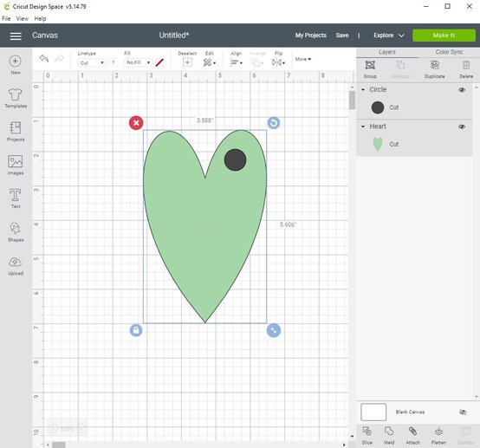Click the Canvas heading
This screenshot has width=480, height=448.
[x=45, y=36]
